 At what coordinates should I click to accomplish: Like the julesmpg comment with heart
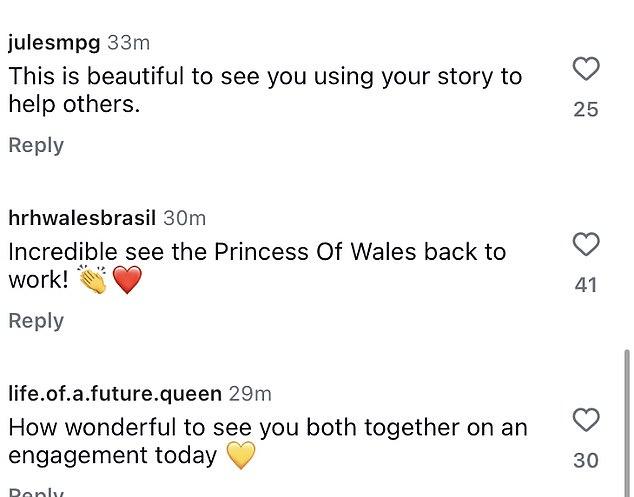point(586,68)
